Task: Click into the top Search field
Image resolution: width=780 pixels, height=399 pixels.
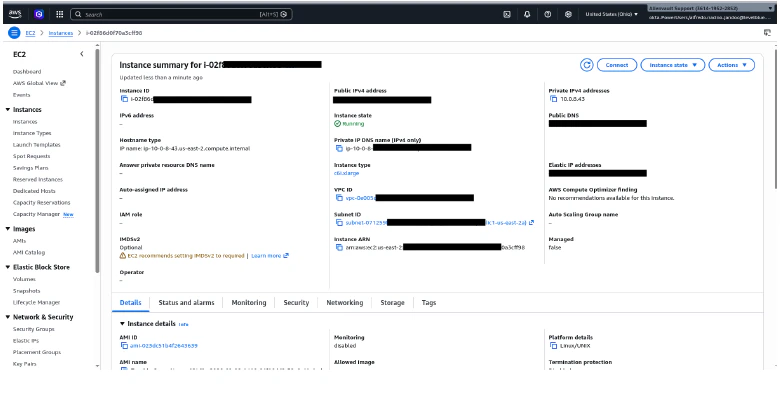Action: point(181,14)
